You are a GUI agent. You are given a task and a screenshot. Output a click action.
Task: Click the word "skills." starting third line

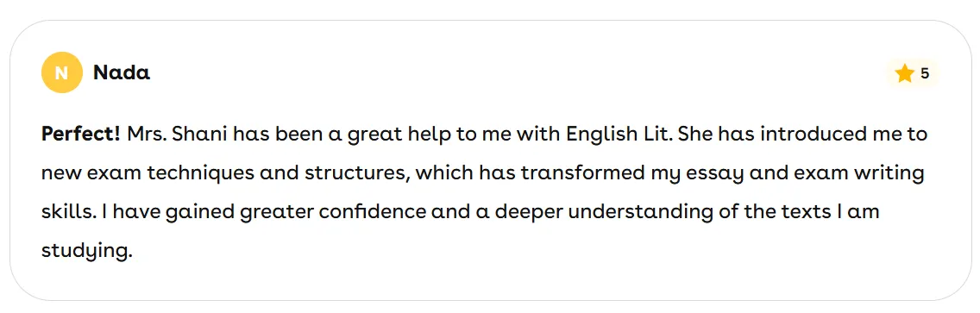pyautogui.click(x=68, y=211)
